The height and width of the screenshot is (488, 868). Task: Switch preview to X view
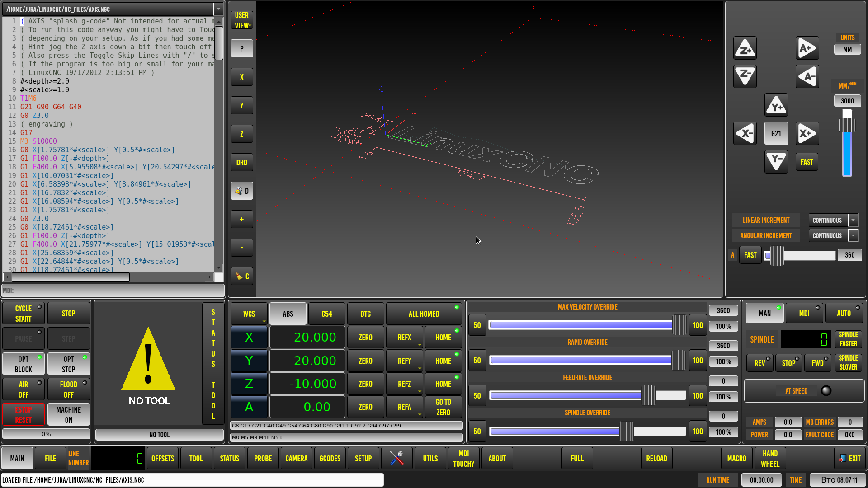(x=242, y=77)
